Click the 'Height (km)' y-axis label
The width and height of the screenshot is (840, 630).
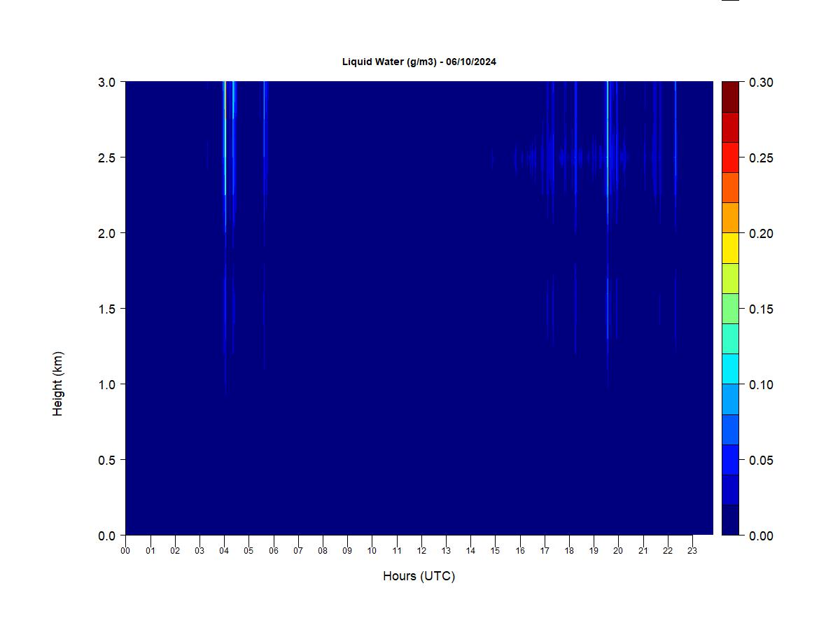(x=57, y=384)
